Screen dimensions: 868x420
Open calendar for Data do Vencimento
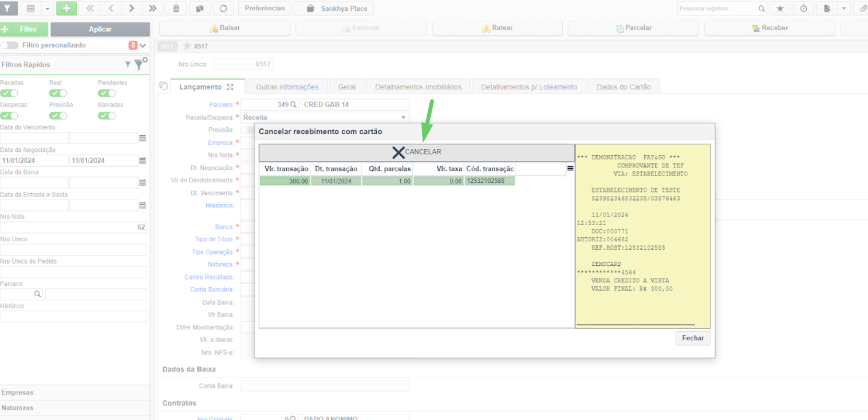[x=143, y=138]
